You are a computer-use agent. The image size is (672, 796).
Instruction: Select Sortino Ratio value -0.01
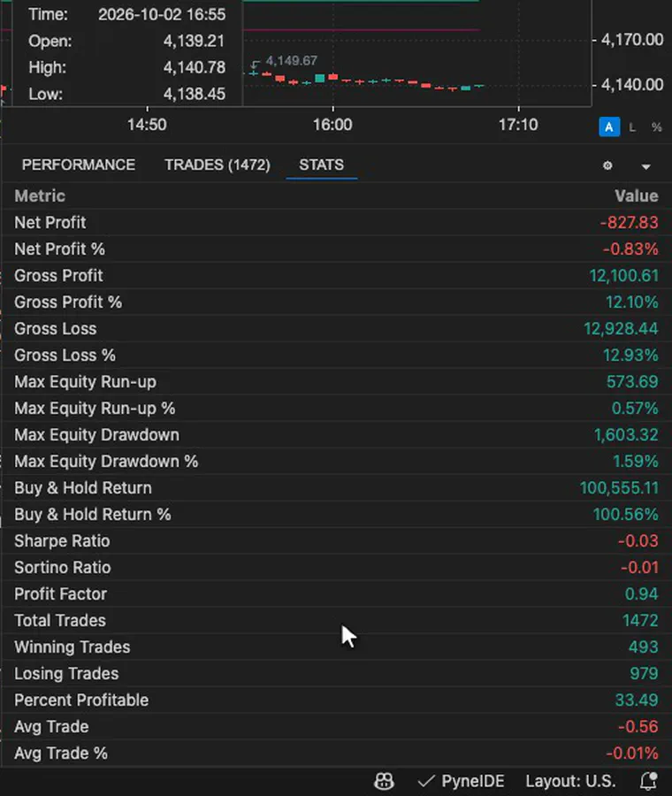coord(639,568)
